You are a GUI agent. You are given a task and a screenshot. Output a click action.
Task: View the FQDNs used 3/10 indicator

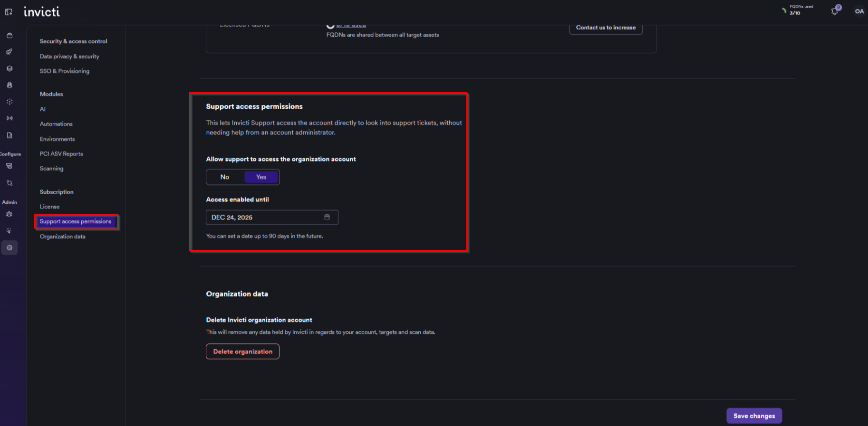(798, 10)
